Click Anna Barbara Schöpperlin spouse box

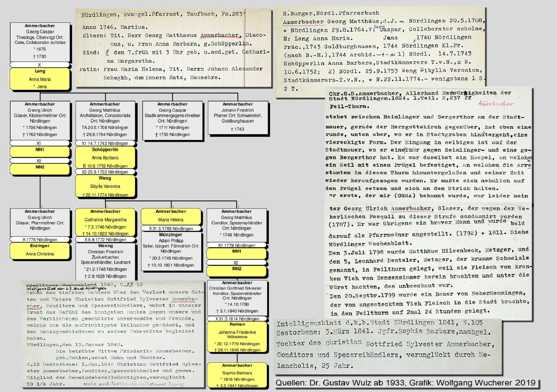105,157
